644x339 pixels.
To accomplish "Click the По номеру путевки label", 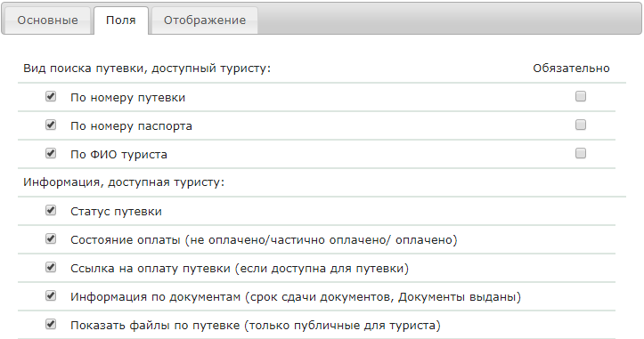I will [x=127, y=98].
